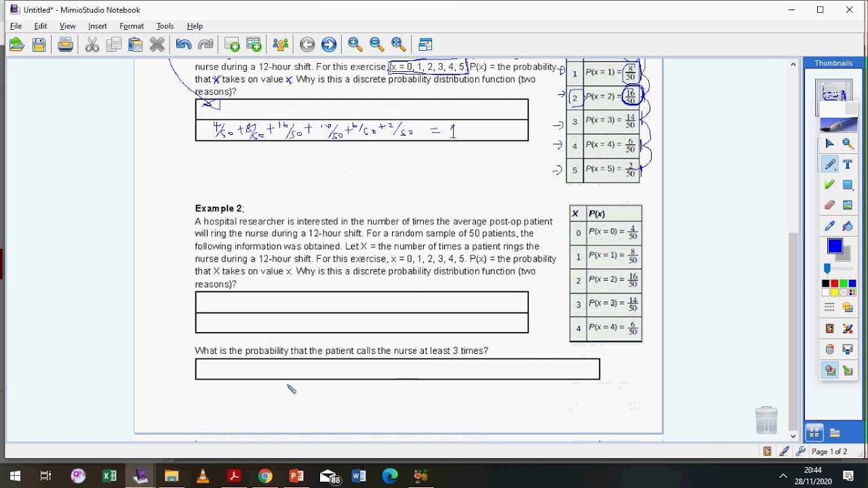Click the recycle bin on the page
This screenshot has height=488, width=868.
(x=766, y=420)
